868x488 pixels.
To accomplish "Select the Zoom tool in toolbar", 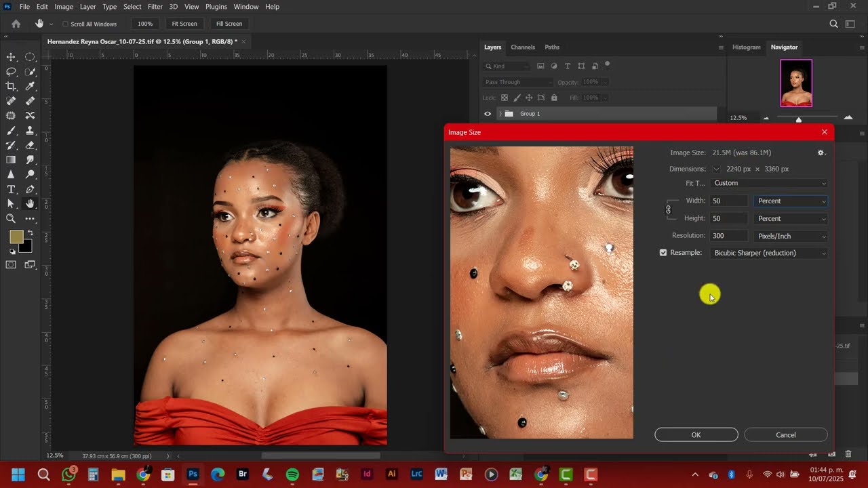I will (11, 218).
